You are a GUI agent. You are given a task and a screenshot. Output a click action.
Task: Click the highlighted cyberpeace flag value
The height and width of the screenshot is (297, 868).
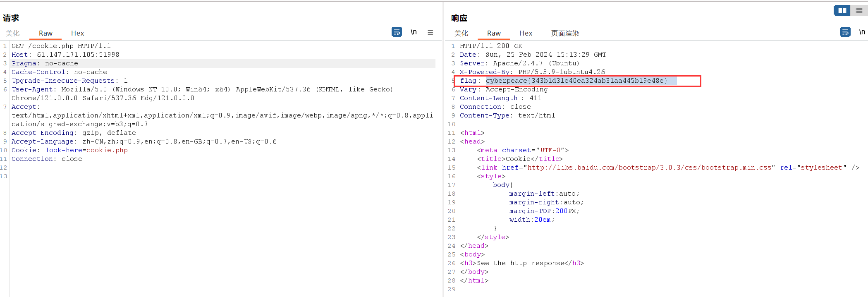(576, 81)
